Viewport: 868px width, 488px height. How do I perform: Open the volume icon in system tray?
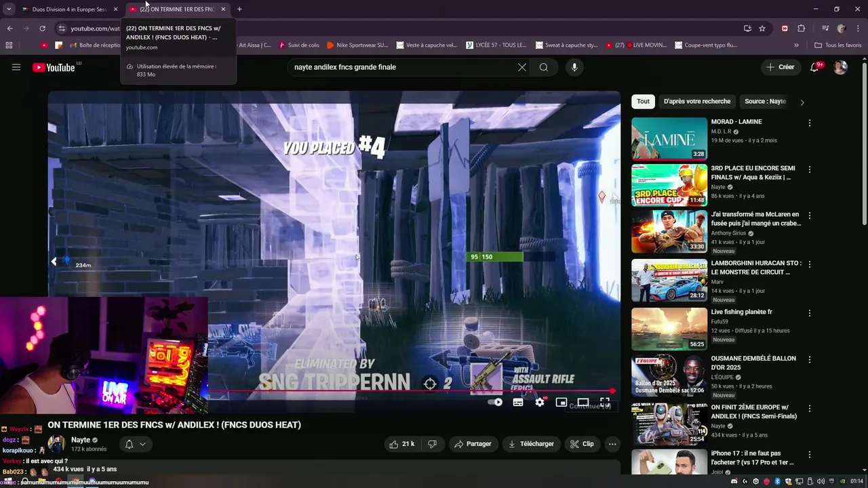pos(821,481)
